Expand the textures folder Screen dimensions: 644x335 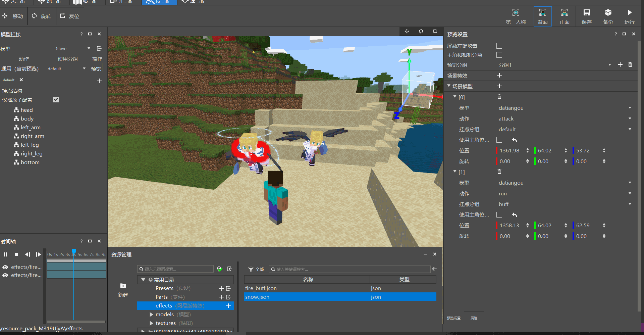click(x=151, y=323)
